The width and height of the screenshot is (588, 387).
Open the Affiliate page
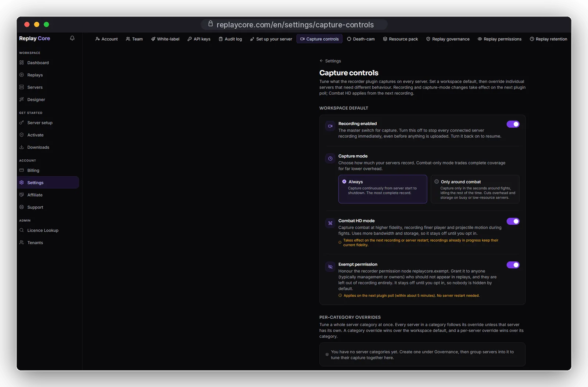(x=48, y=195)
